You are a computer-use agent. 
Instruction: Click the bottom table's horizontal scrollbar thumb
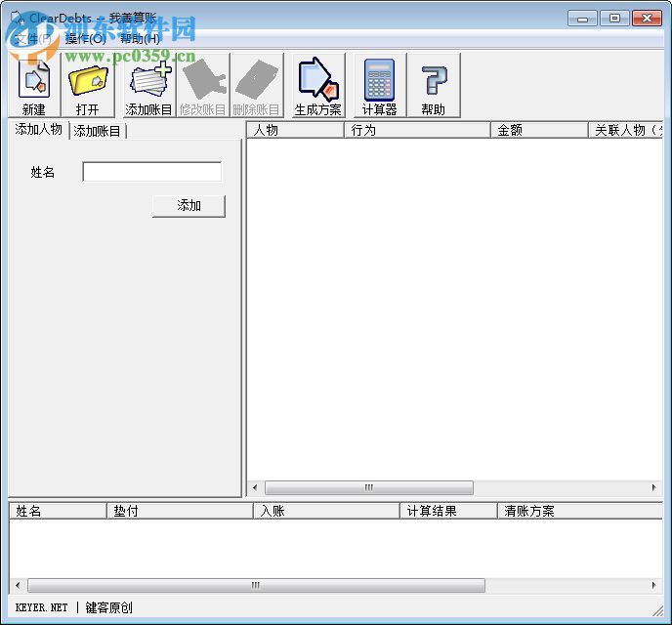pyautogui.click(x=256, y=585)
